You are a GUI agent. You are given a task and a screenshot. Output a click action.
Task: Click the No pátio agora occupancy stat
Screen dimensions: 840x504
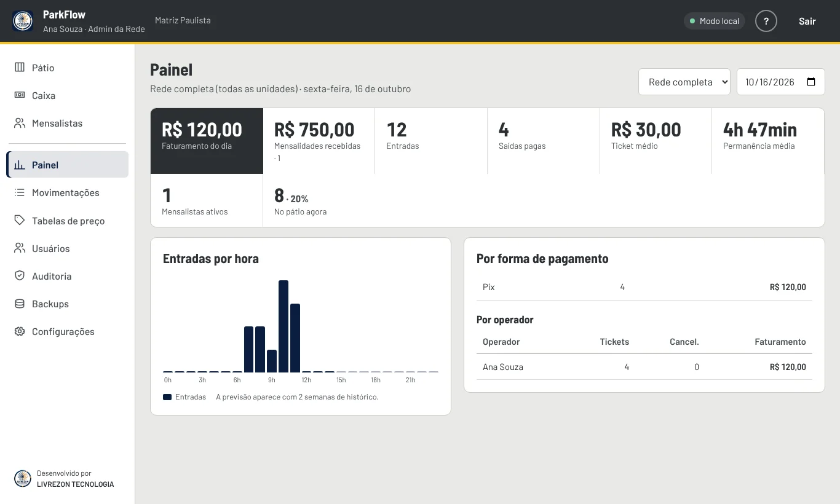tap(319, 200)
